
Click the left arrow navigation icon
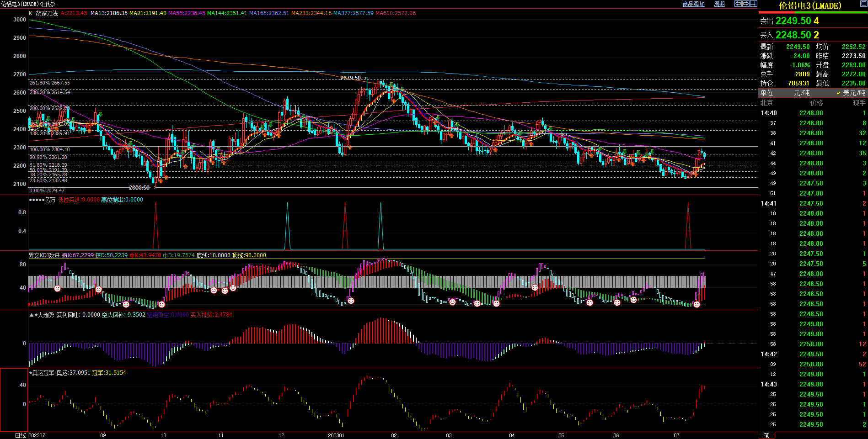pyautogui.click(x=738, y=4)
